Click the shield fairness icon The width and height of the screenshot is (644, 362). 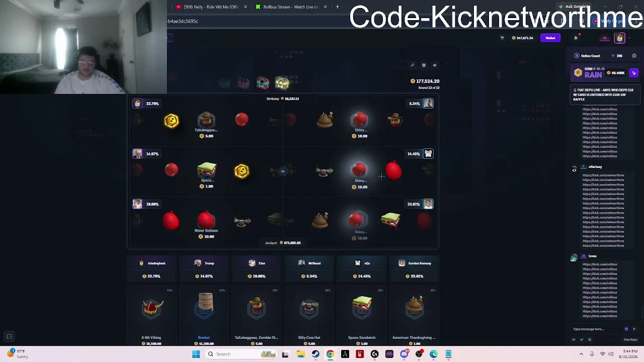coord(424,65)
